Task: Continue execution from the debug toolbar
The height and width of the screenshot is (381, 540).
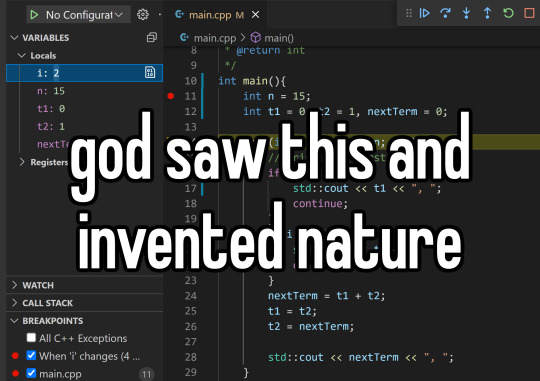Action: point(425,13)
